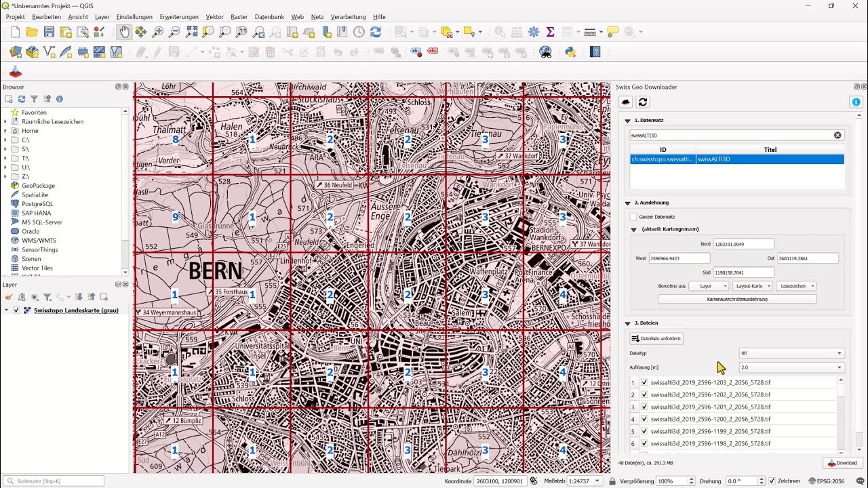The height and width of the screenshot is (488, 868).
Task: Uncheck file swissalti3d_2019_2596-1198
Action: pyautogui.click(x=644, y=443)
